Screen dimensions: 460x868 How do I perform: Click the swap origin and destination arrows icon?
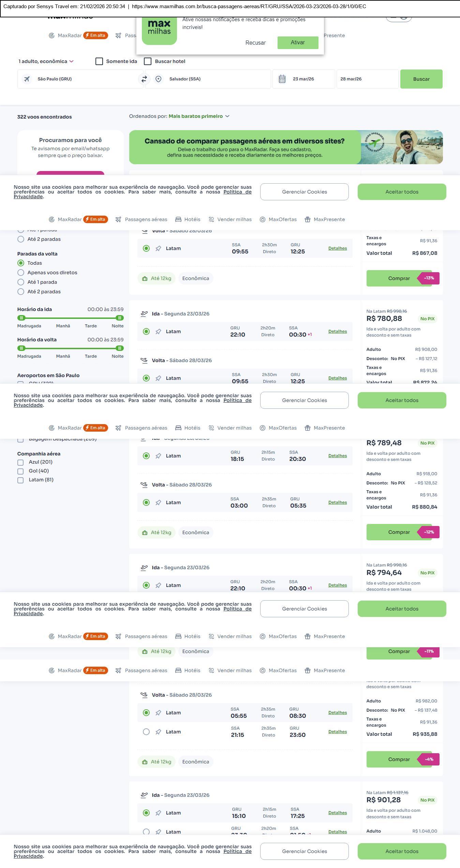coord(144,79)
